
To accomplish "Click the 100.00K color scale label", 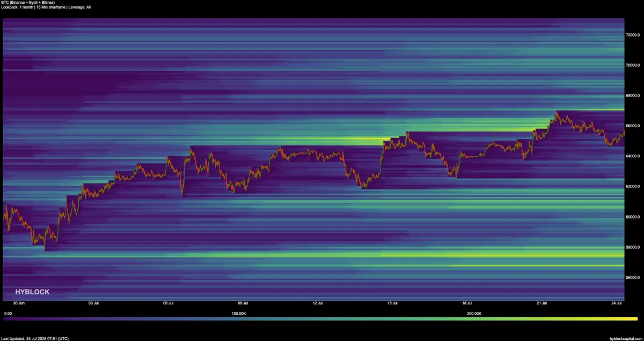I will click(239, 313).
